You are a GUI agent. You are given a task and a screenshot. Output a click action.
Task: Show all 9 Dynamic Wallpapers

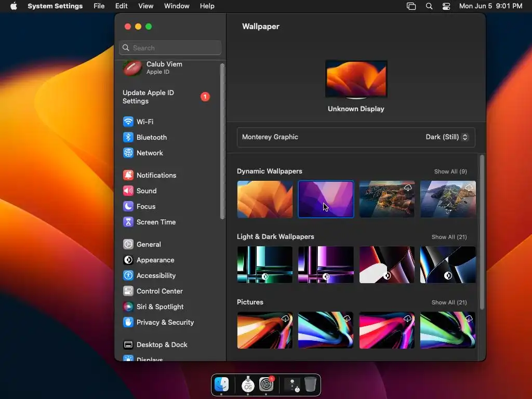pos(450,171)
